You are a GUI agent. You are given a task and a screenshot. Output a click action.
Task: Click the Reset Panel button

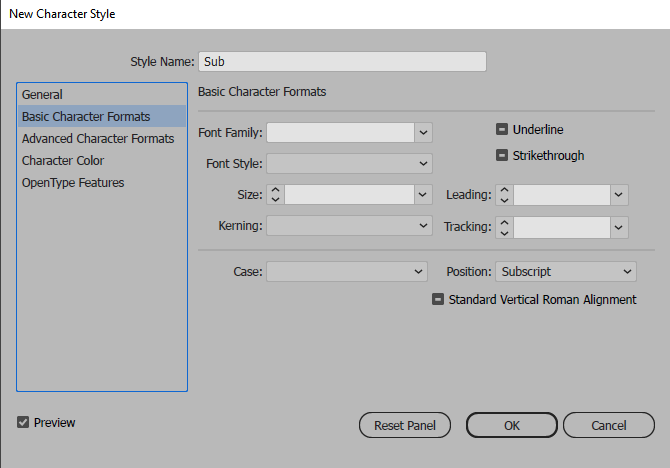pyautogui.click(x=405, y=425)
